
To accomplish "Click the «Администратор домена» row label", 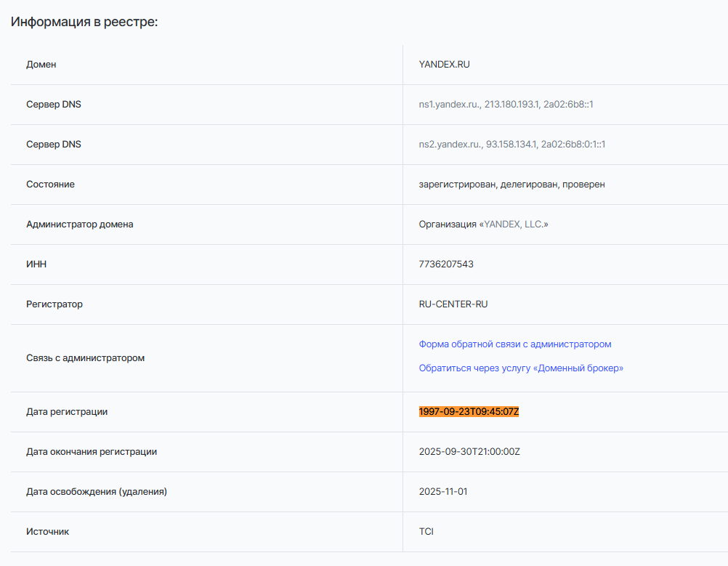I will click(79, 225).
